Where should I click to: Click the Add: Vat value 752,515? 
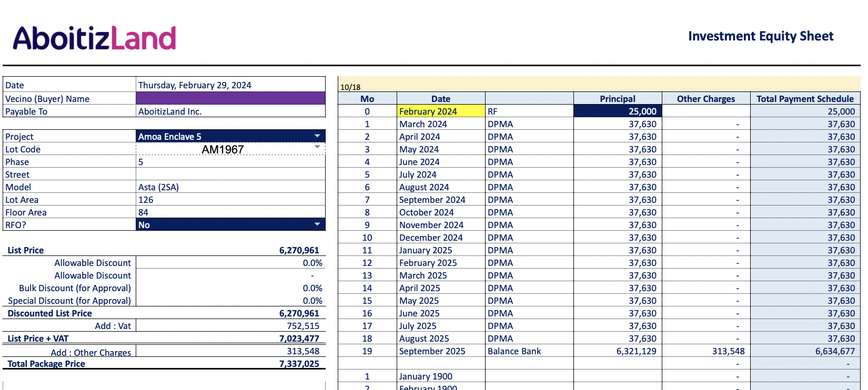(x=303, y=326)
